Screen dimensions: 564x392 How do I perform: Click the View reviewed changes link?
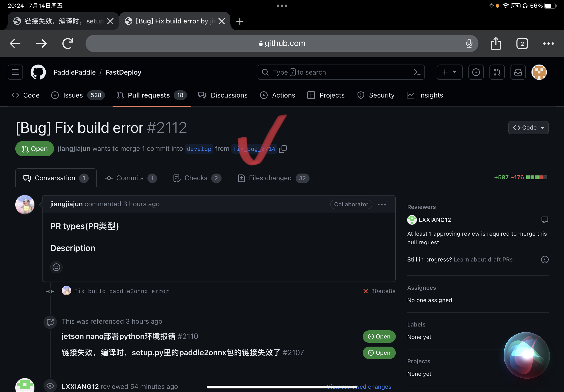point(359,386)
